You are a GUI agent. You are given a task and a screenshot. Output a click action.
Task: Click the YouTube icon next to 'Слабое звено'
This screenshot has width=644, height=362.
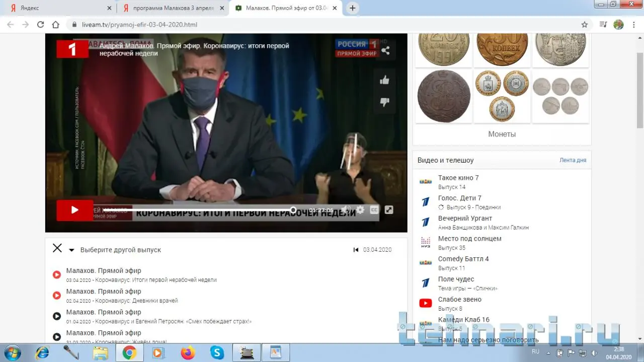tap(426, 303)
